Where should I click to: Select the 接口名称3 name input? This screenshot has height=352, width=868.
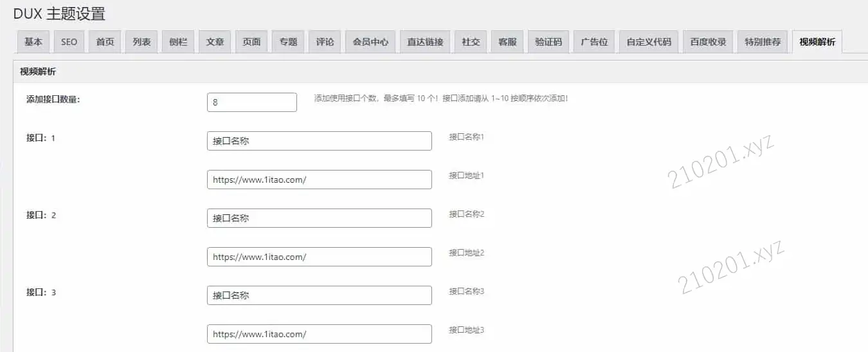tap(320, 295)
